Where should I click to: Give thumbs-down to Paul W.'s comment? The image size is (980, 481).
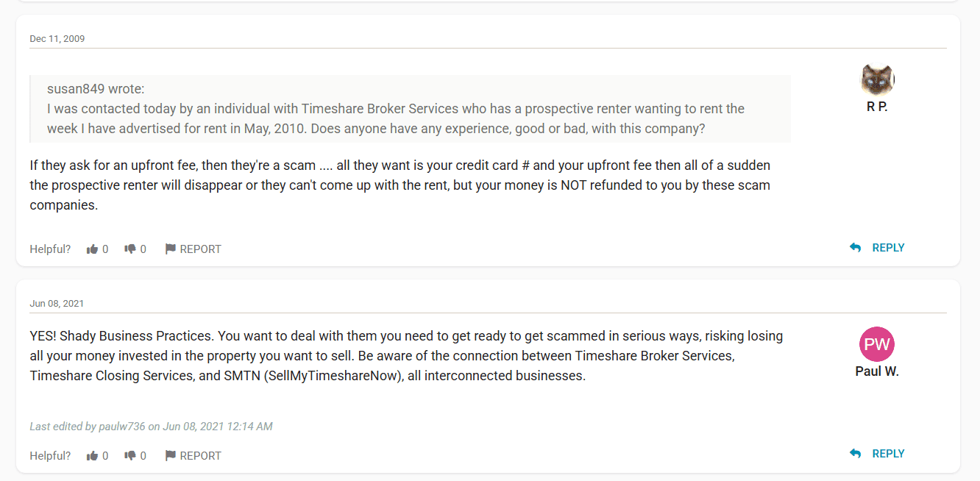[x=130, y=456]
